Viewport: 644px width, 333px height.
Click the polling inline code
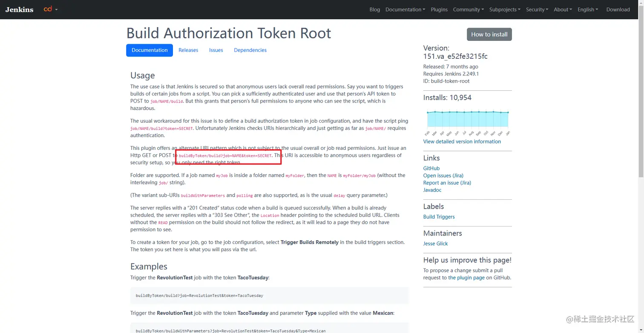point(244,195)
